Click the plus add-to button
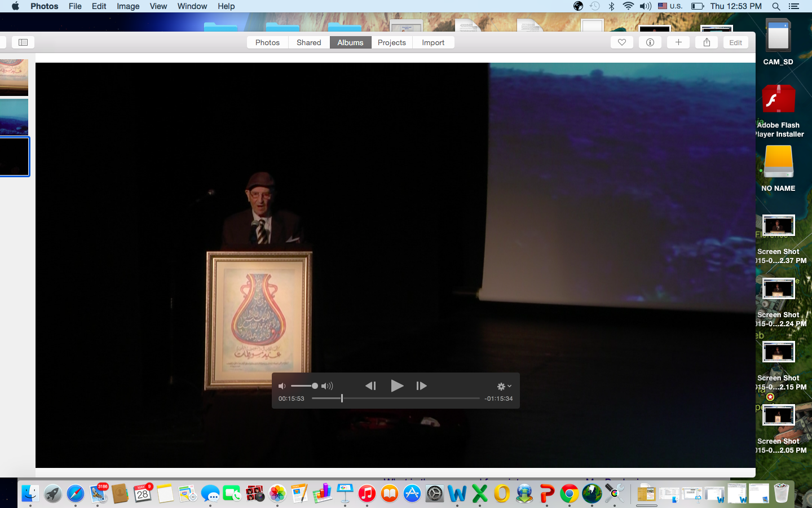Screen dimensions: 812x508 (678, 42)
